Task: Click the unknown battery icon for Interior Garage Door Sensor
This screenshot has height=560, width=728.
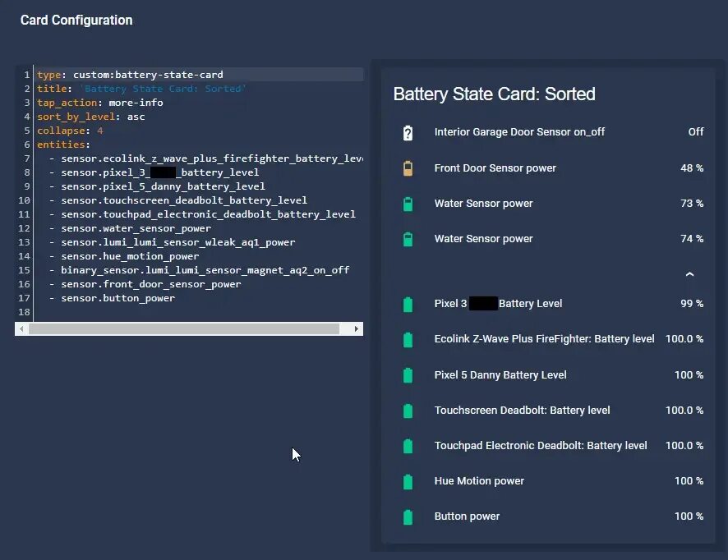Action: click(x=408, y=133)
